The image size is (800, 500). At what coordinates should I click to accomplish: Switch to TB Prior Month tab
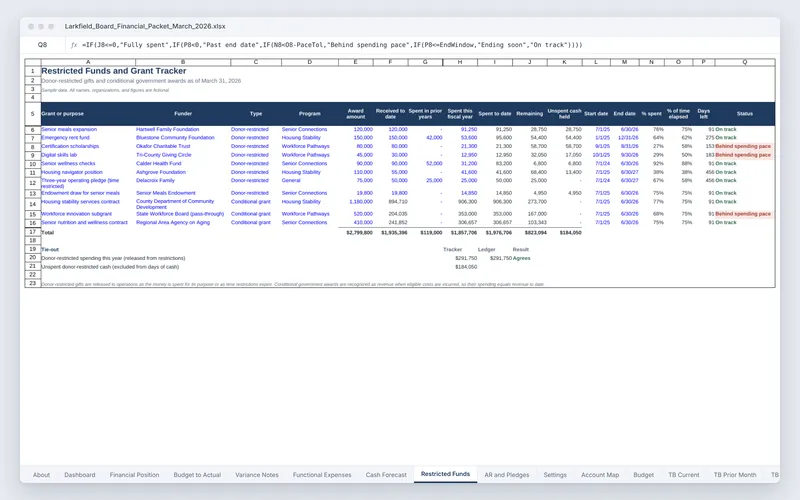click(x=735, y=474)
